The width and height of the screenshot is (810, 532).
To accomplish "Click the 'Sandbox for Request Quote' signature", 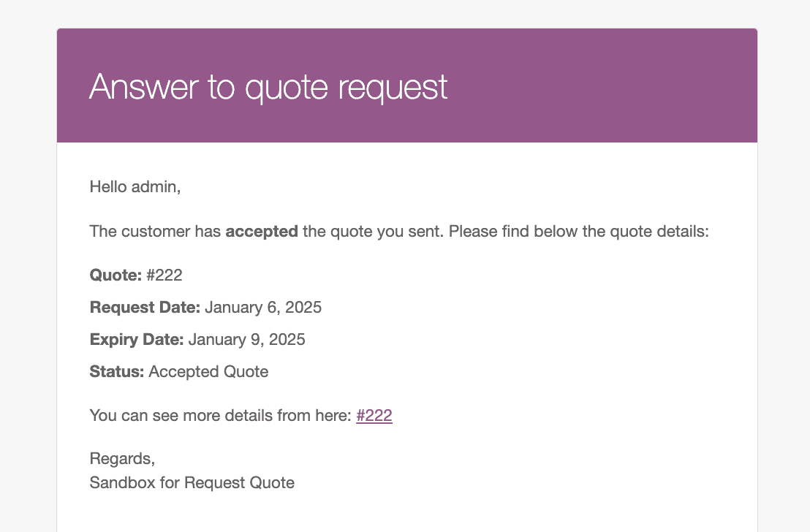I will pyautogui.click(x=192, y=482).
